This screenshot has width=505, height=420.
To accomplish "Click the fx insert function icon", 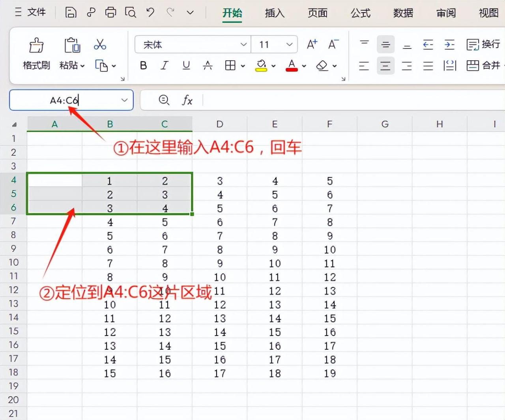I will (187, 100).
